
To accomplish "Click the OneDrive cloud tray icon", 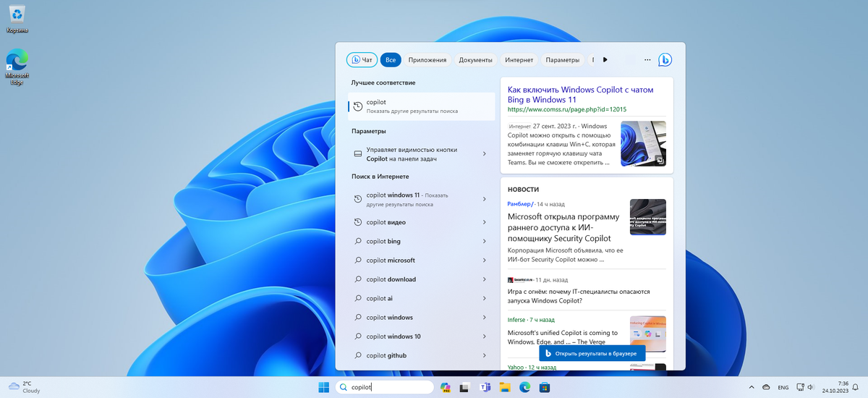I will [x=766, y=387].
